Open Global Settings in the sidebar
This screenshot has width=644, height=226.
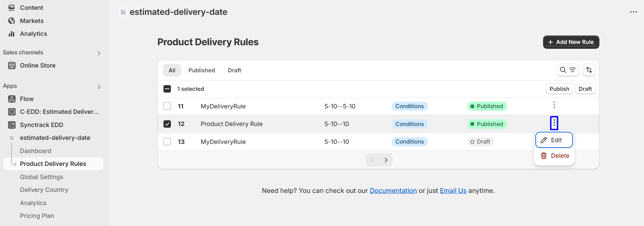pyautogui.click(x=42, y=177)
